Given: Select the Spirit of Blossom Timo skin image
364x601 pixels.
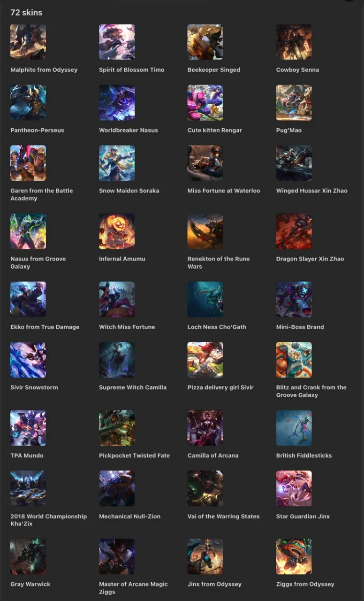Looking at the screenshot, I should point(117,42).
